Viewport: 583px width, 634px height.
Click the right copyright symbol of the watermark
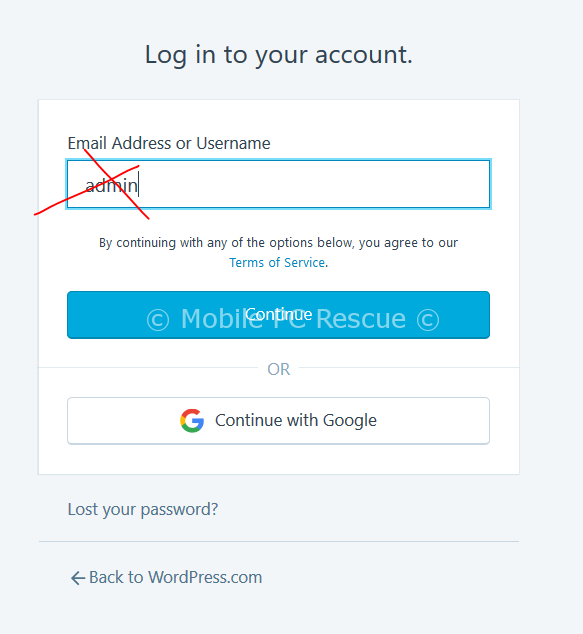428,319
